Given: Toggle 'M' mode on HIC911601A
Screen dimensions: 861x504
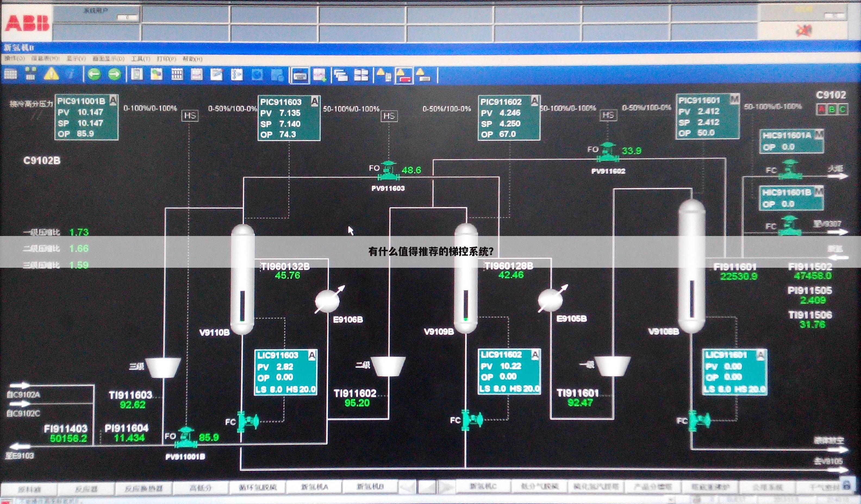Looking at the screenshot, I should (x=819, y=134).
